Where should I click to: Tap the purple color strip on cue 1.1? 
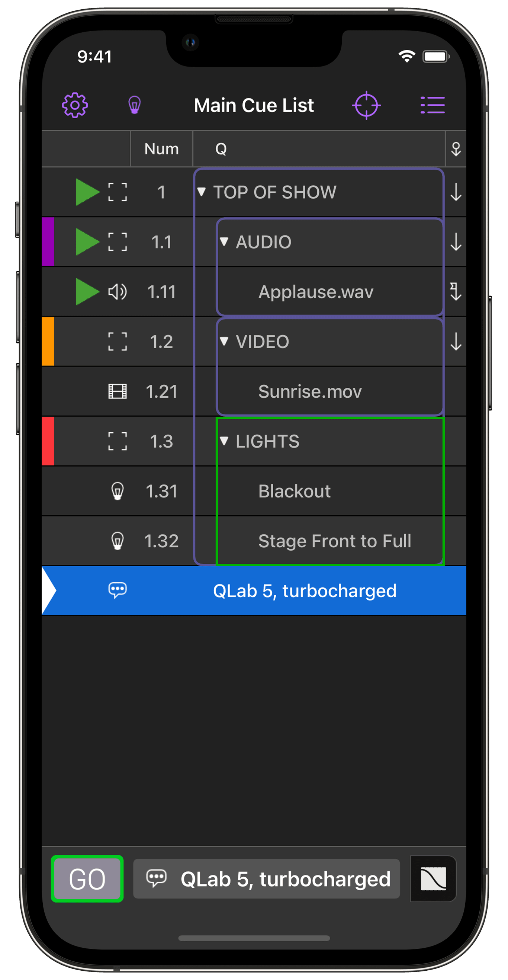tap(47, 242)
